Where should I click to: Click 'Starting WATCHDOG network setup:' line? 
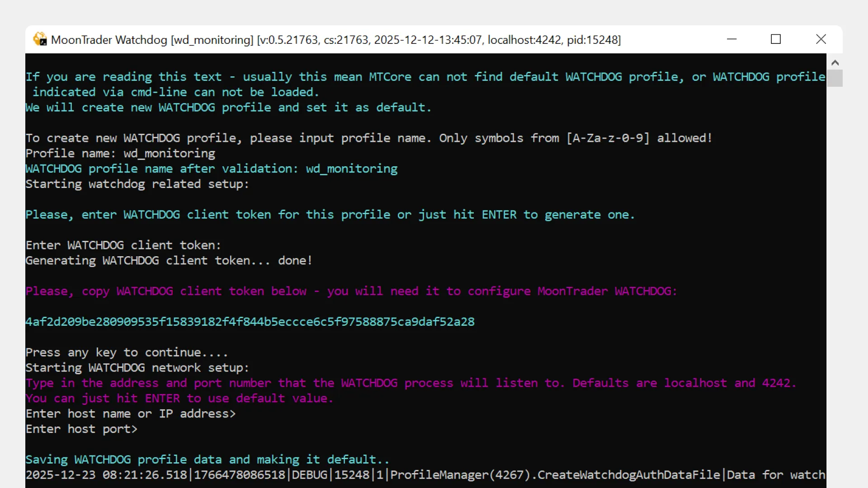tap(137, 368)
